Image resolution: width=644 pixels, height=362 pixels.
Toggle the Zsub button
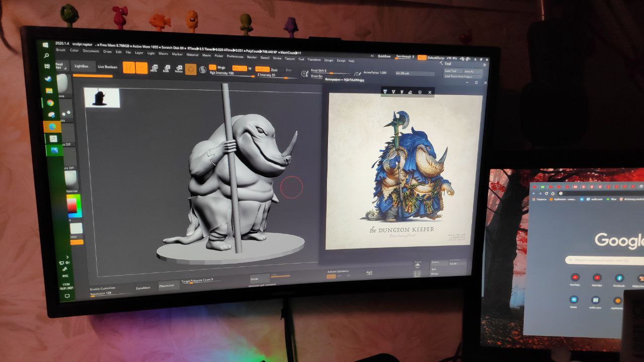point(274,70)
